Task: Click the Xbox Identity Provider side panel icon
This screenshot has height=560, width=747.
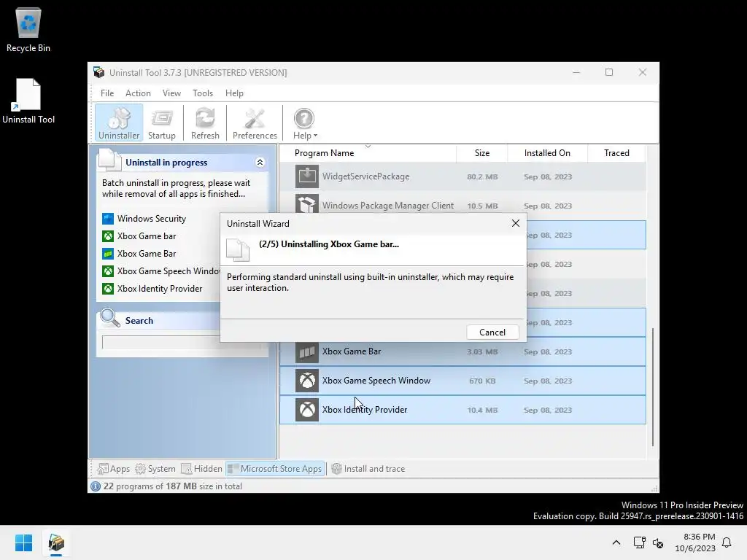Action: point(108,289)
